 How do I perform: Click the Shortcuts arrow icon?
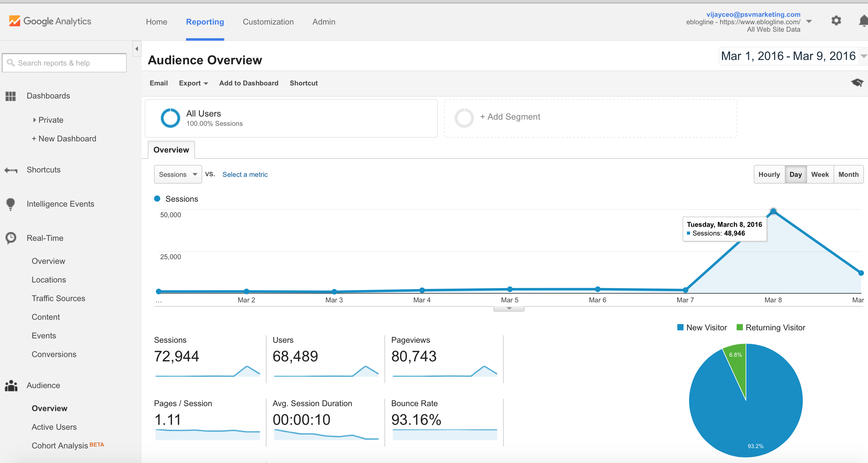tap(11, 170)
